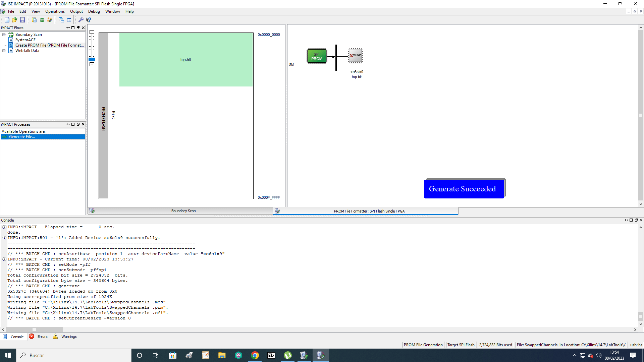Save with the floppy disk icon
The image size is (644, 362).
22,20
